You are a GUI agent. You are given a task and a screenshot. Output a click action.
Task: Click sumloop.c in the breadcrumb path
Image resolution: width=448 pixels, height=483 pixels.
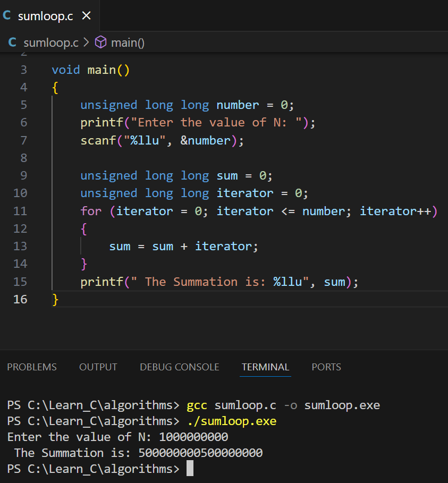pos(51,43)
